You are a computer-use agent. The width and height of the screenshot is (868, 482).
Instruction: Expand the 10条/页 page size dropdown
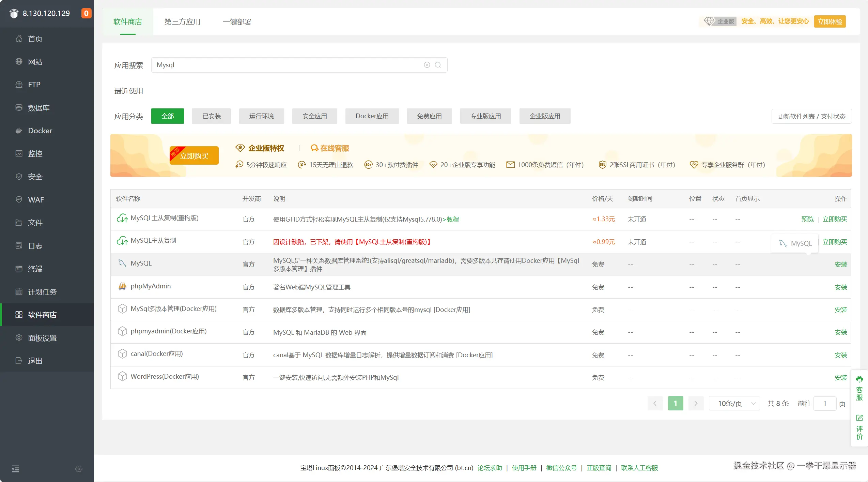click(734, 404)
